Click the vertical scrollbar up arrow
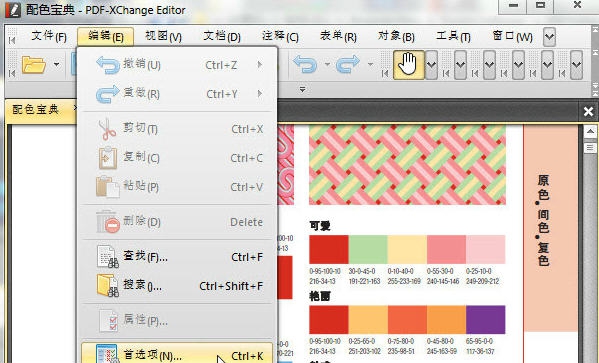The height and width of the screenshot is (363, 599). tap(590, 132)
